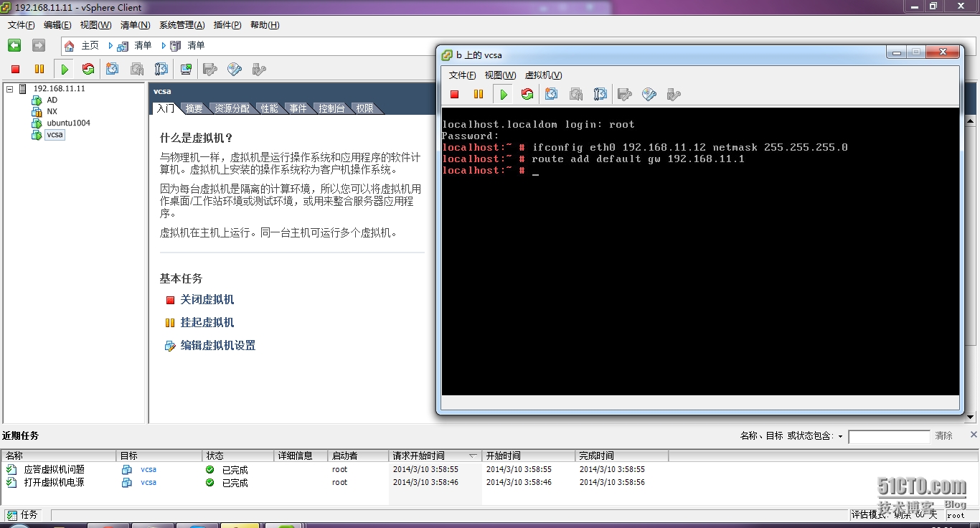Viewport: 980px width, 528px height.
Task: Launch the VM console icon in main toolbar
Action: coord(186,69)
